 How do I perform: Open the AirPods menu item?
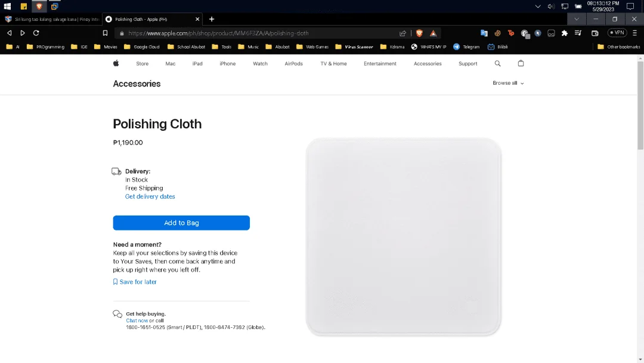(293, 64)
